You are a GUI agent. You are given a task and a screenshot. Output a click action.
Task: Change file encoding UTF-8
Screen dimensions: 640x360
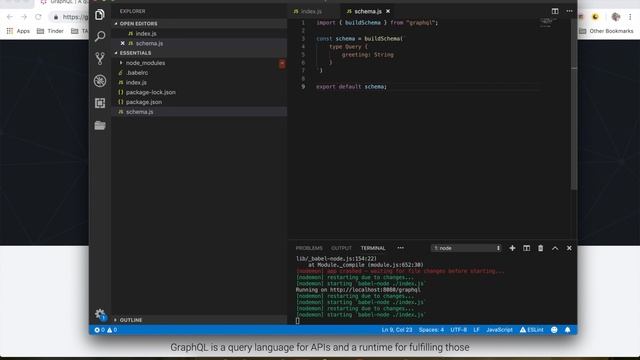click(458, 330)
